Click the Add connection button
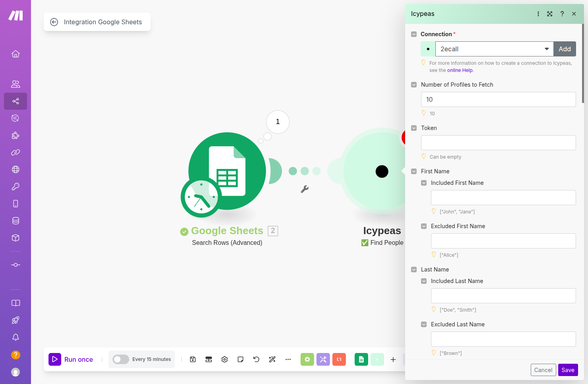The height and width of the screenshot is (384, 588). (x=565, y=49)
